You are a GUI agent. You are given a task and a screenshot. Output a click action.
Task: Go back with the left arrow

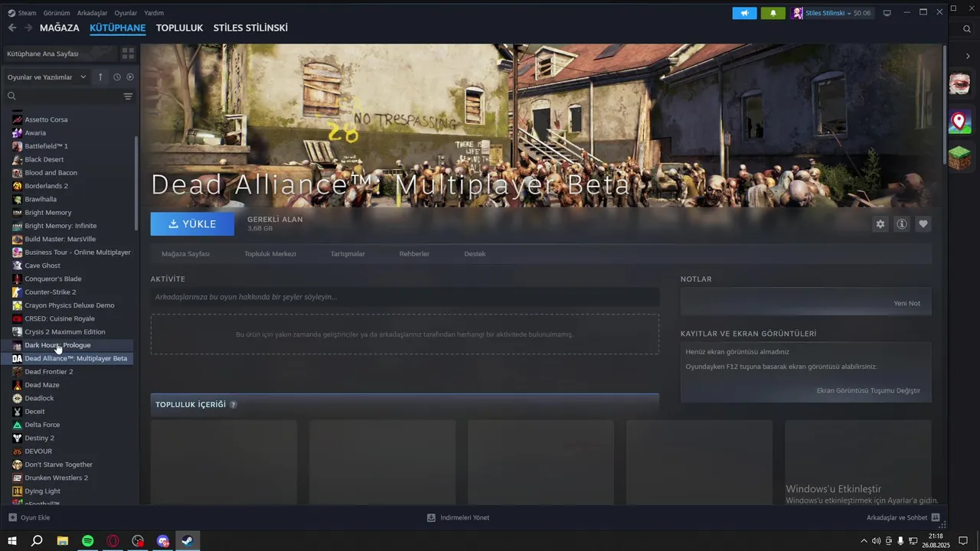coord(11,28)
